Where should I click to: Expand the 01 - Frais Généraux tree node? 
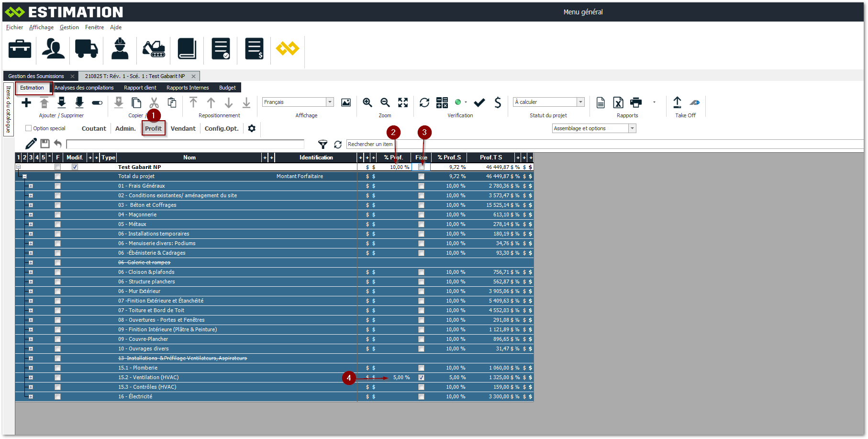[x=31, y=186]
